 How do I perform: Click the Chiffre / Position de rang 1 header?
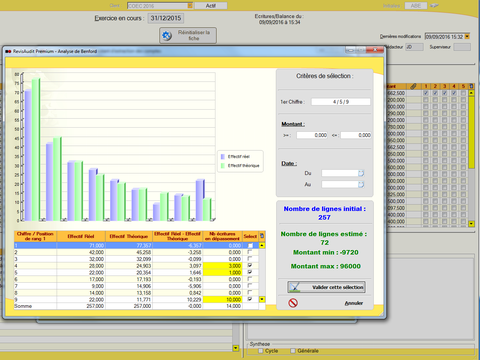coord(35,236)
